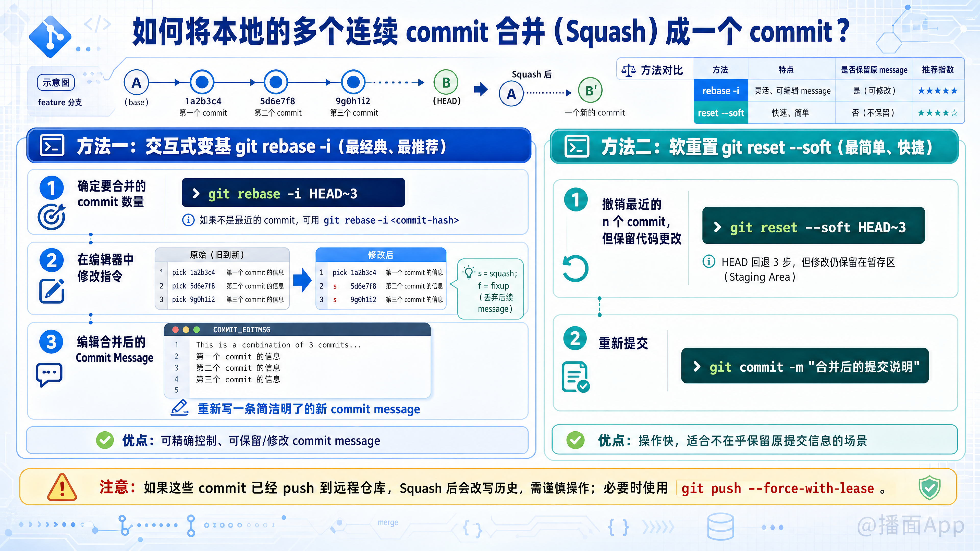Click the git reset --soft HEAD~3 command block
Image resolution: width=980 pixels, height=551 pixels.
813,226
